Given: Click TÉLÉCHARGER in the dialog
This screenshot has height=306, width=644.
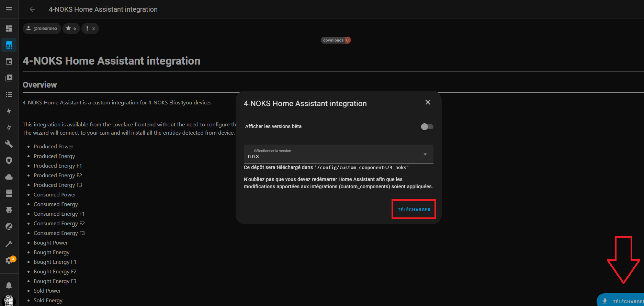Looking at the screenshot, I should (x=414, y=209).
